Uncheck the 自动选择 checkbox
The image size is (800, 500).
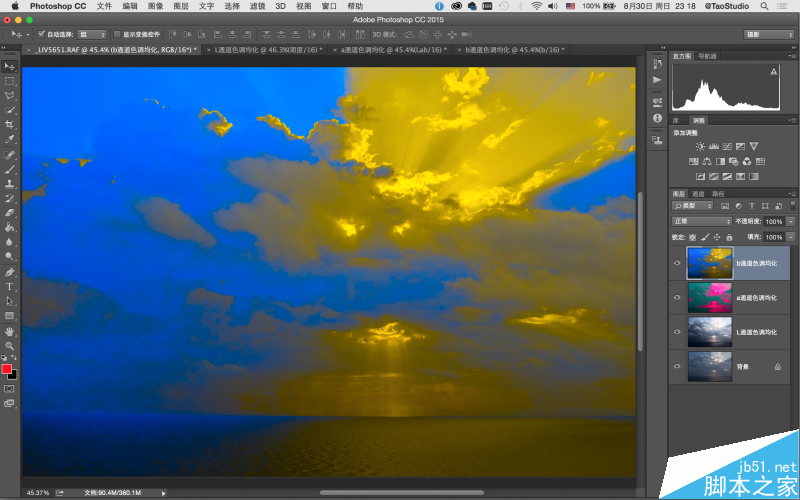(41, 34)
